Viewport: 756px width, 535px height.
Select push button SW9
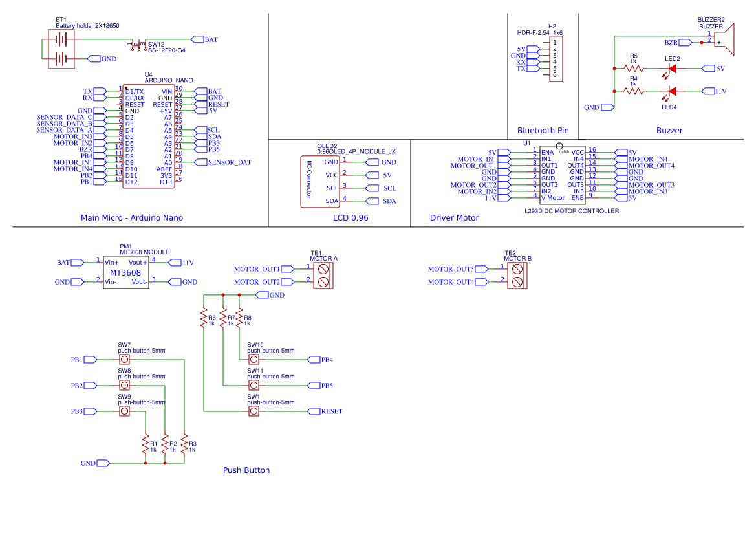tap(124, 411)
